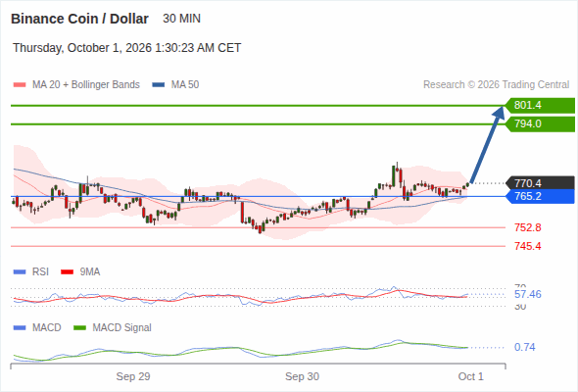
Task: Click the RSI legend label
Action: [40, 272]
